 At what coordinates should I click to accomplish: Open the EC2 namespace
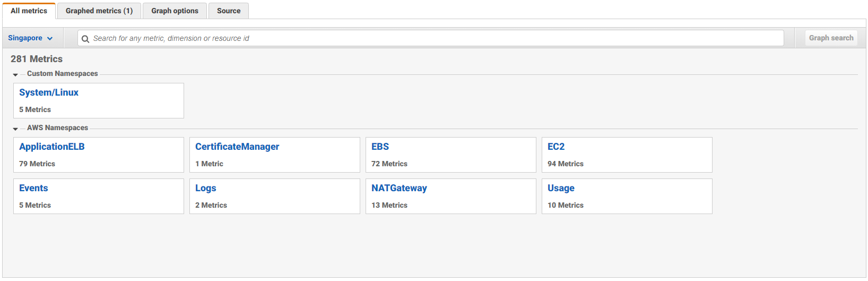[556, 147]
